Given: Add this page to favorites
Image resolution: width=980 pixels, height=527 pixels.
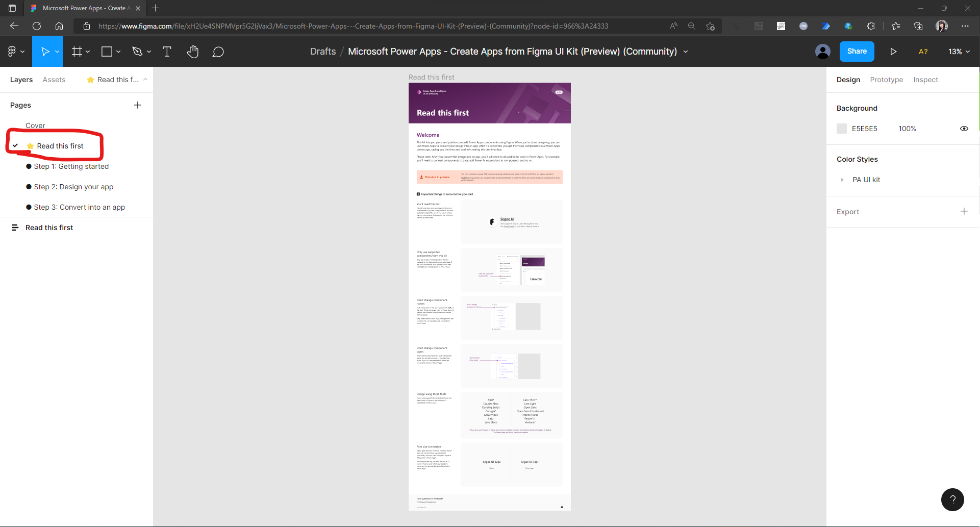Looking at the screenshot, I should click(710, 26).
